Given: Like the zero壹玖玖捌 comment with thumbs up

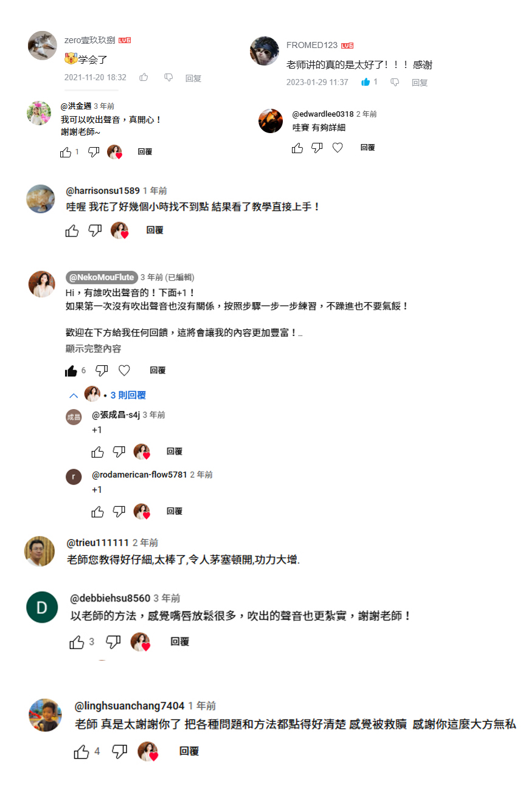Looking at the screenshot, I should (x=144, y=78).
